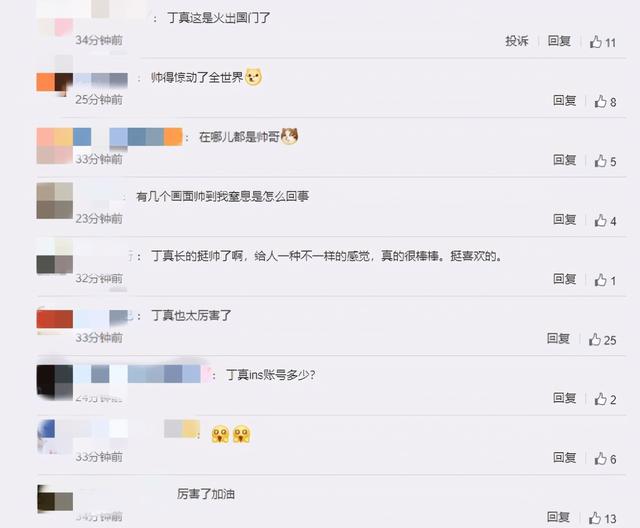The image size is (640, 528).
Task: Like the comment about 帅到我窒息
Action: pyautogui.click(x=605, y=220)
